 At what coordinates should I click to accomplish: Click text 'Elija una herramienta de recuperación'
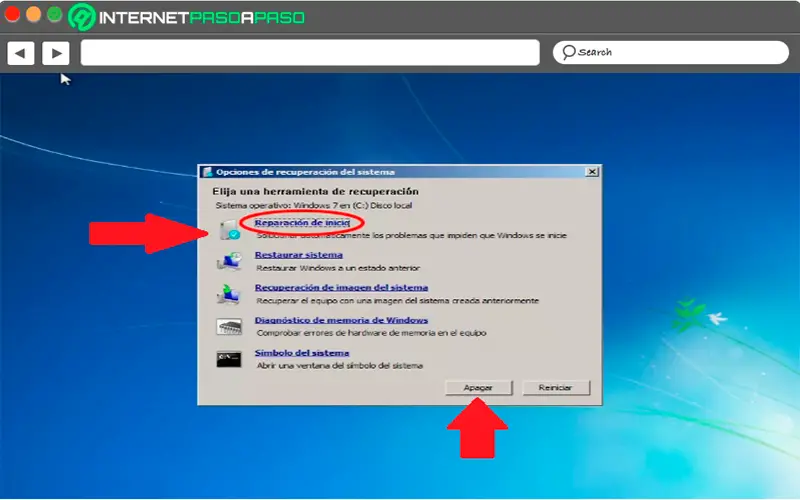click(315, 191)
